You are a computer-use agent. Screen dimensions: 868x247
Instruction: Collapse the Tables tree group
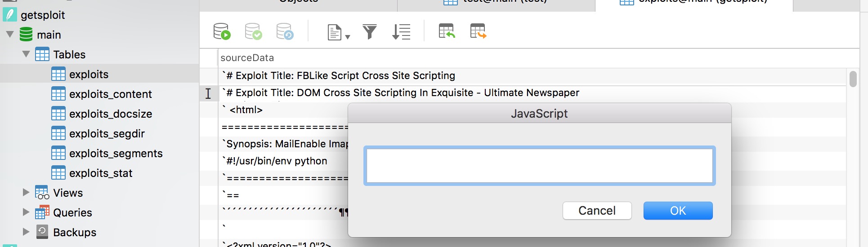26,54
